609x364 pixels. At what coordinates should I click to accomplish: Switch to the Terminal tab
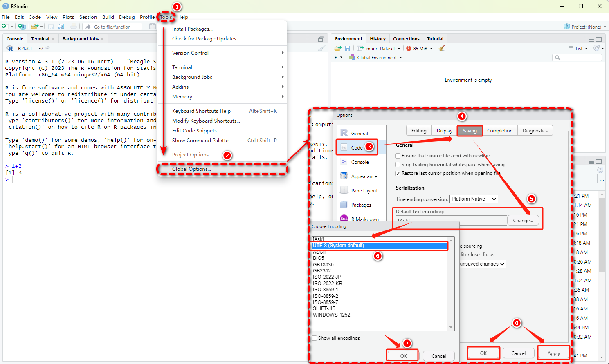40,39
